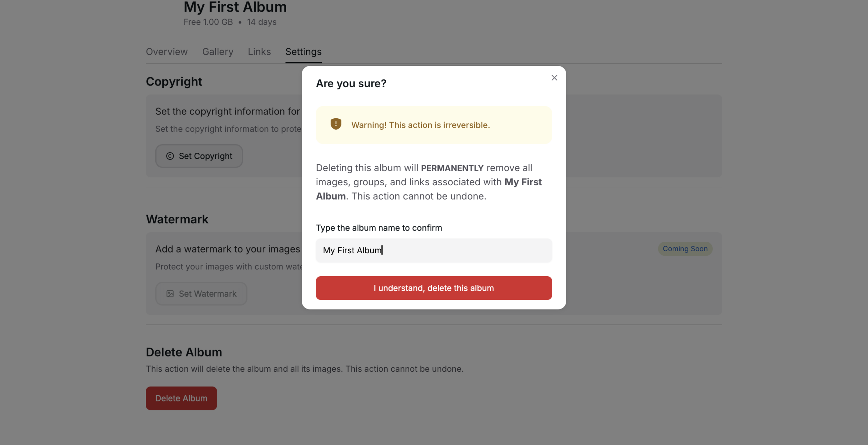Screen dimensions: 868x445
Task: Open the Gallery tab
Action: (218, 52)
